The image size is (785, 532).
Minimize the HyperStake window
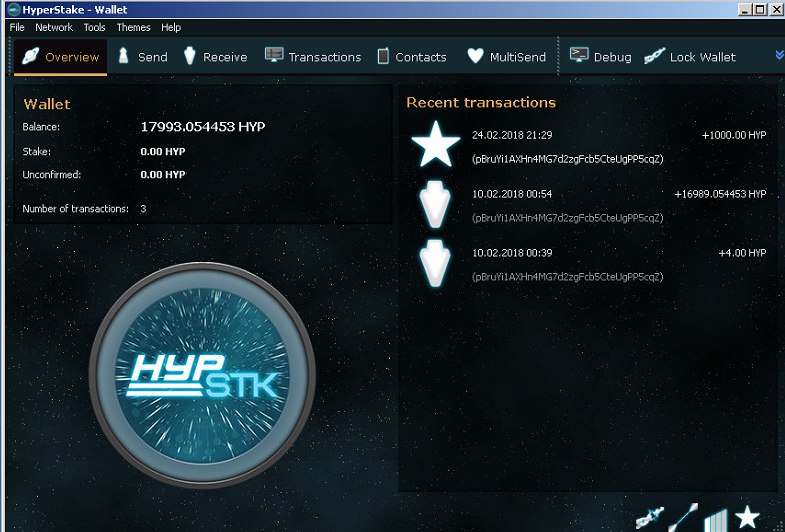pyautogui.click(x=745, y=10)
